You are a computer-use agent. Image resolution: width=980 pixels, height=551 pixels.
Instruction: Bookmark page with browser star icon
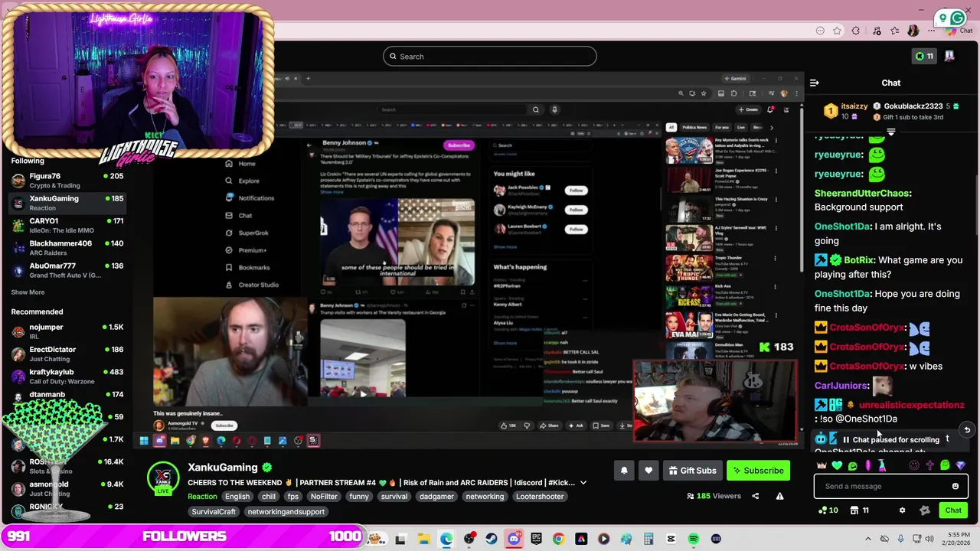(x=837, y=31)
